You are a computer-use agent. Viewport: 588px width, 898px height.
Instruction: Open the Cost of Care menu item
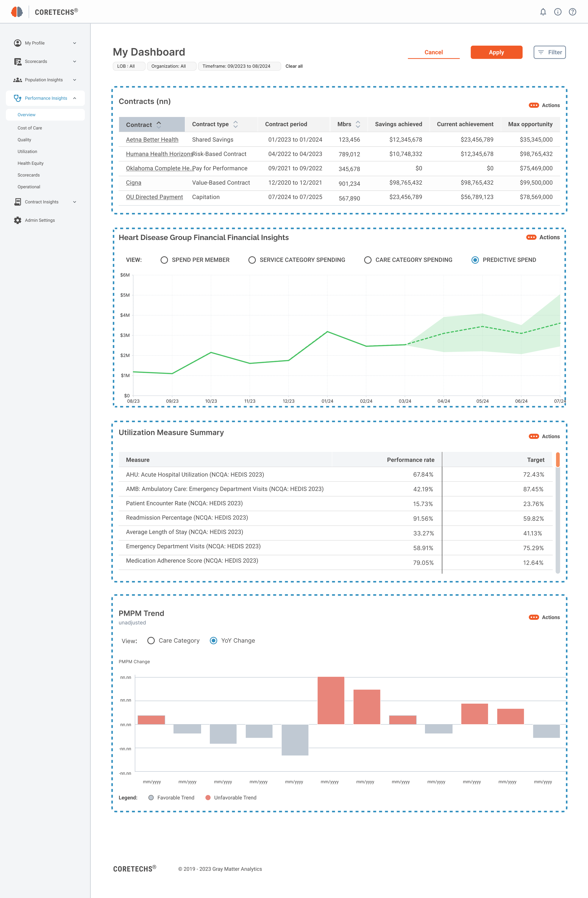[30, 128]
